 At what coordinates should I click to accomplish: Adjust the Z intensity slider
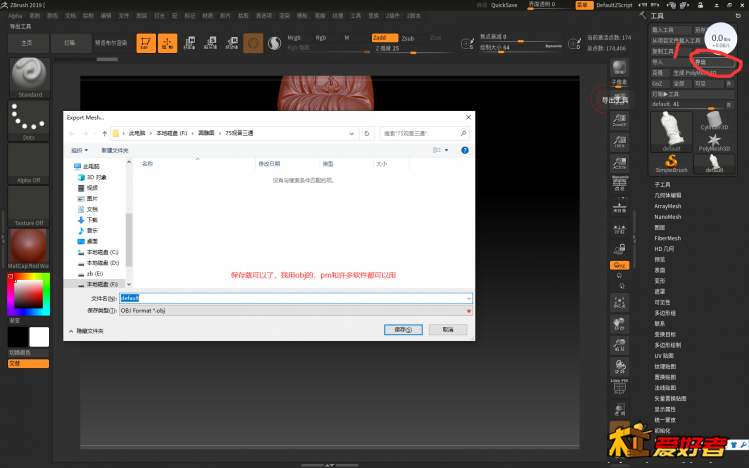(412, 49)
